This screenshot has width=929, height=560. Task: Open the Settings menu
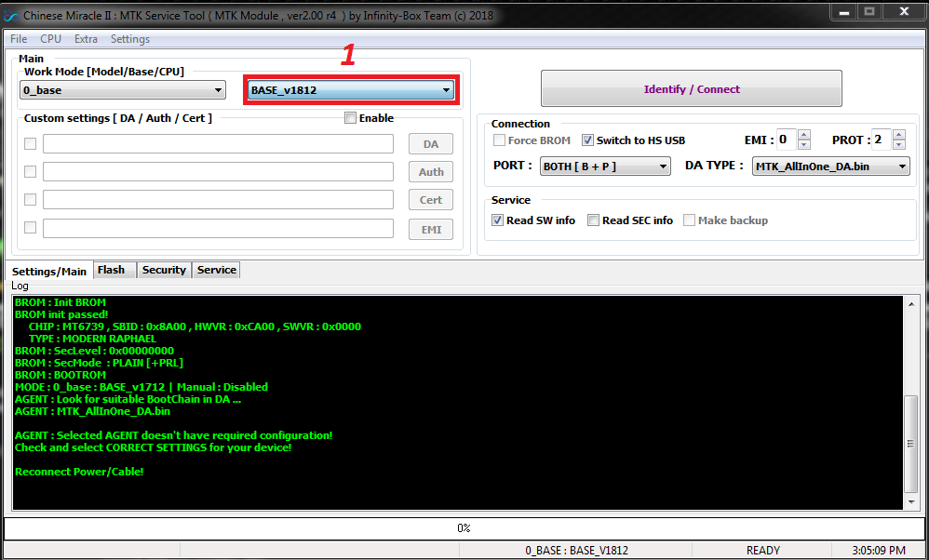point(129,39)
